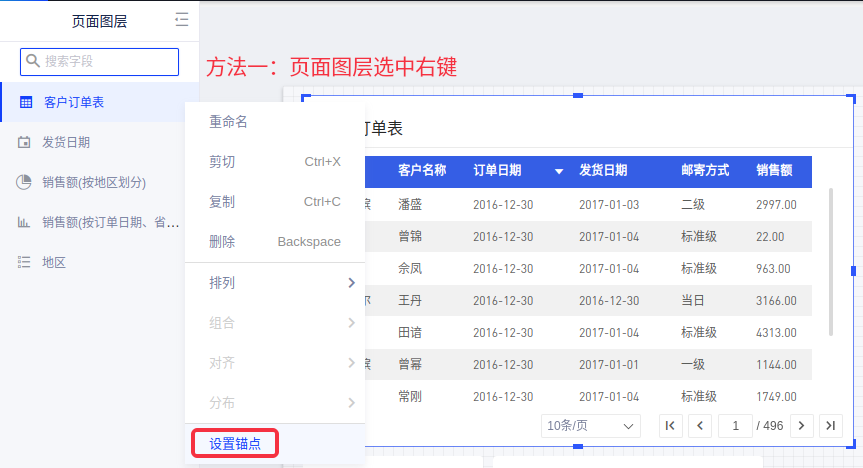
Task: Click the bar chart icon for 销售额(按订单日期
Action: tap(24, 222)
